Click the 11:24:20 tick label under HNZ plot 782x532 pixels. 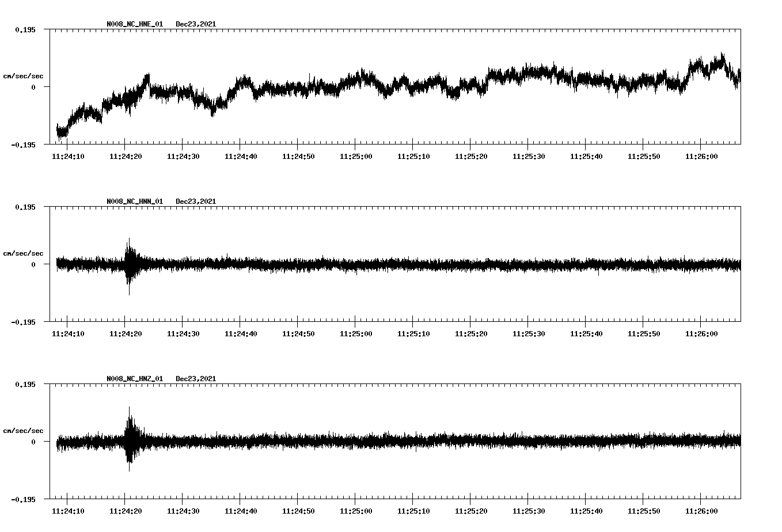click(126, 511)
